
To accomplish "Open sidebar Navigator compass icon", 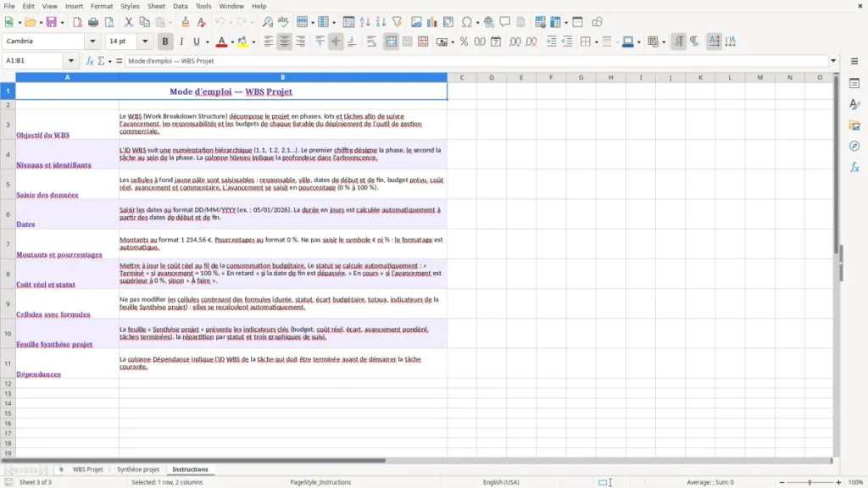I will [854, 146].
